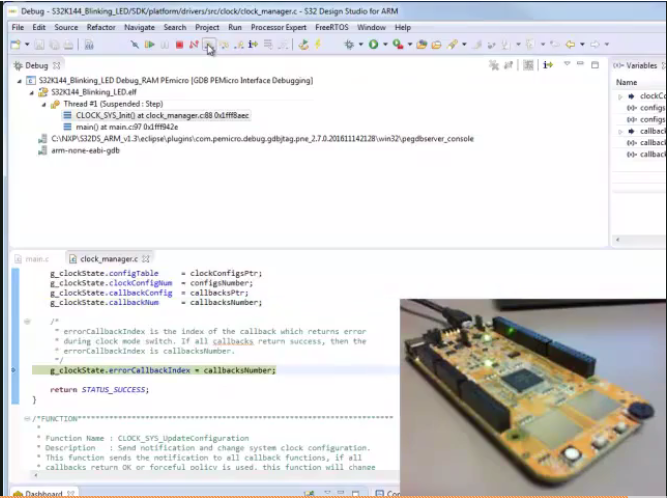Switch to the main.c editor tab
The width and height of the screenshot is (667, 498).
32,259
